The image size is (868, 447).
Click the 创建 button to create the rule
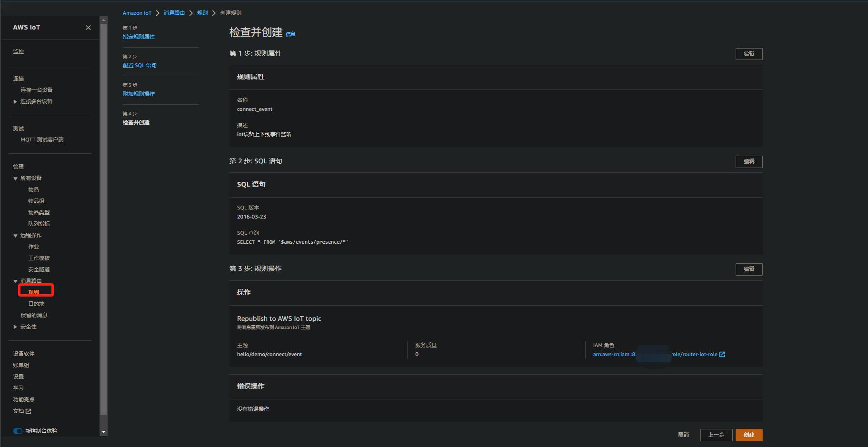point(748,435)
